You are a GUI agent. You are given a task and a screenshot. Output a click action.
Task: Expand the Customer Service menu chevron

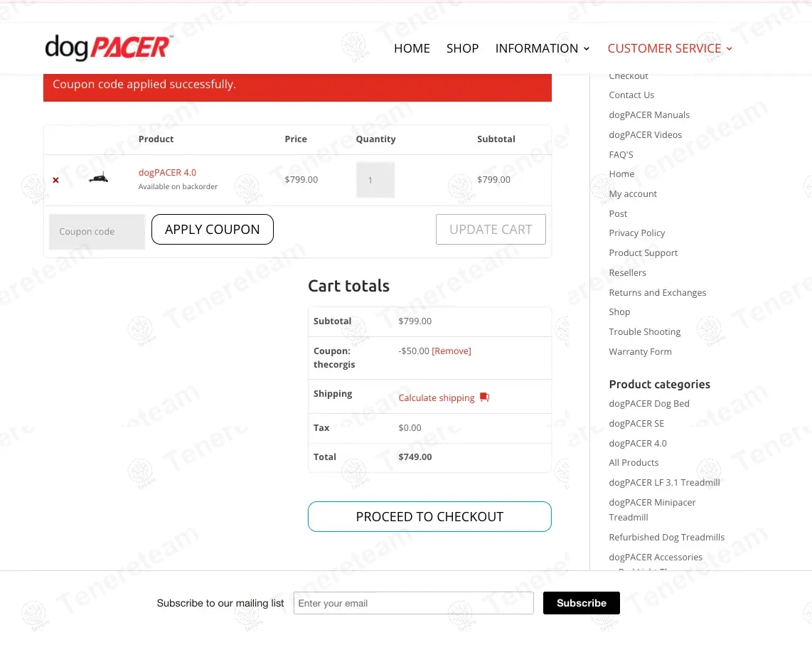[729, 48]
